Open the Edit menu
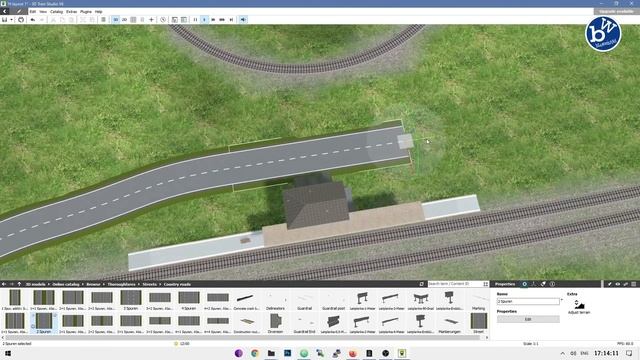640x360 pixels. click(33, 11)
